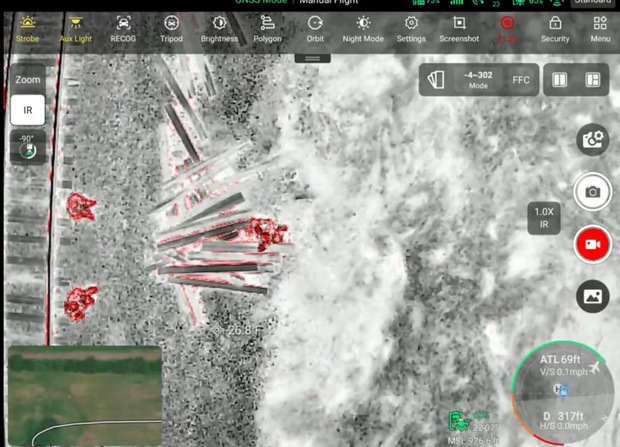
Task: Tap the MSL 926.6ft altitude text
Action: 473,441
